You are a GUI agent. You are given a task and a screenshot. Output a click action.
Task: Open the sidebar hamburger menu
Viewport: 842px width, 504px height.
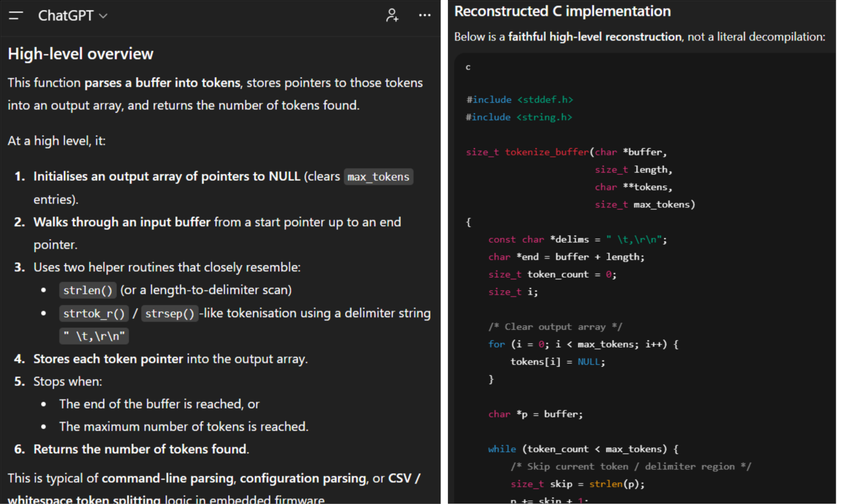pos(16,16)
